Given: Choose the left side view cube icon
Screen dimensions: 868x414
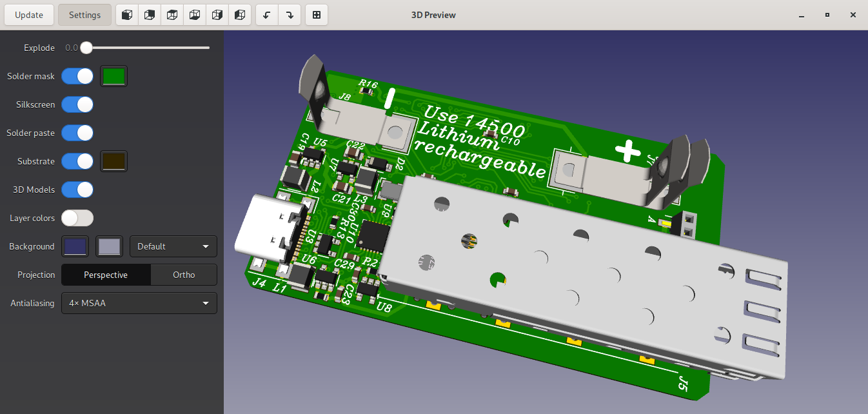Looking at the screenshot, I should 240,15.
